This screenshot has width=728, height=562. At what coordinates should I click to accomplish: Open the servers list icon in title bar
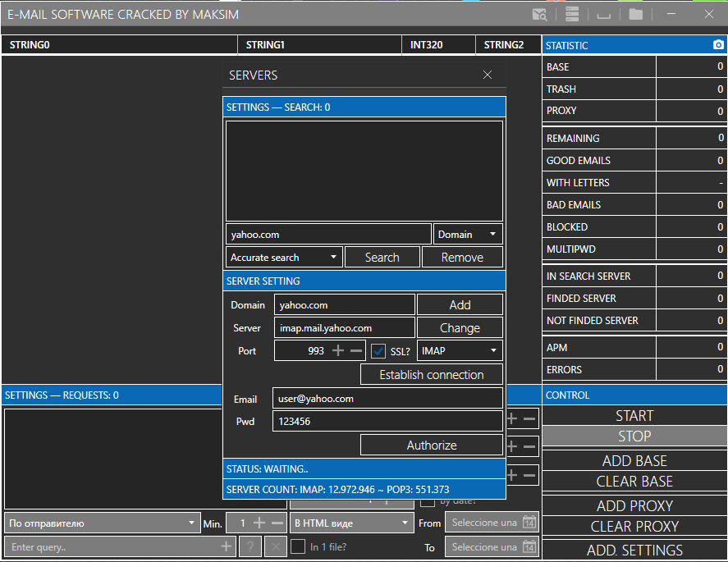pyautogui.click(x=572, y=15)
